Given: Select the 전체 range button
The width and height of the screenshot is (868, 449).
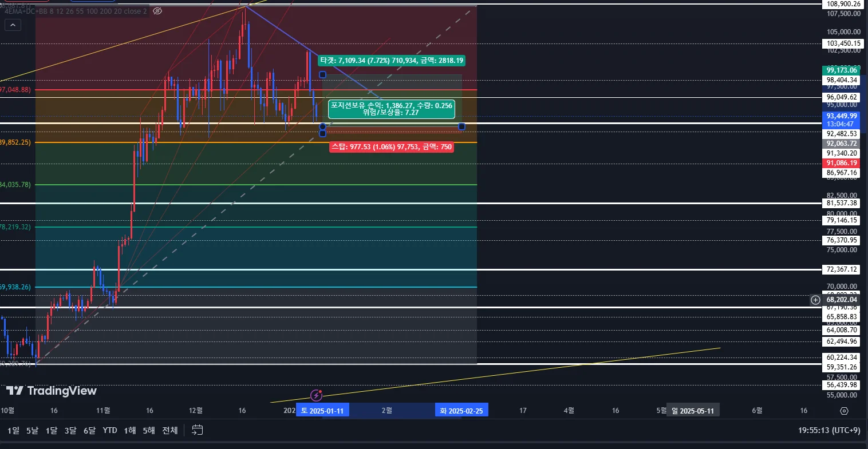Looking at the screenshot, I should [x=170, y=430].
